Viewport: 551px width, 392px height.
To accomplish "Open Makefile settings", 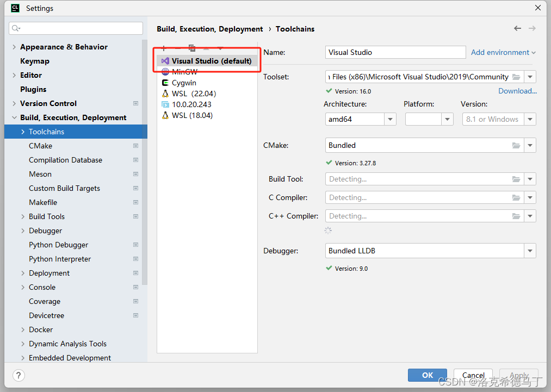I will click(x=43, y=202).
